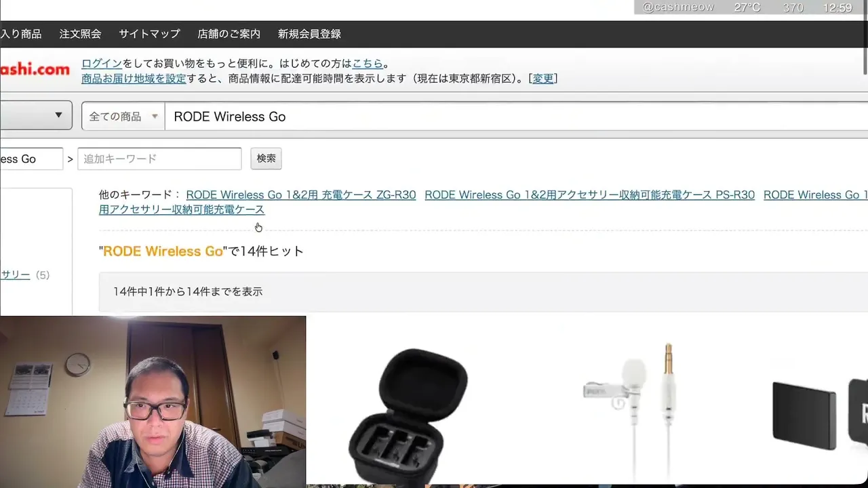Open the サイトマップ menu item

149,34
